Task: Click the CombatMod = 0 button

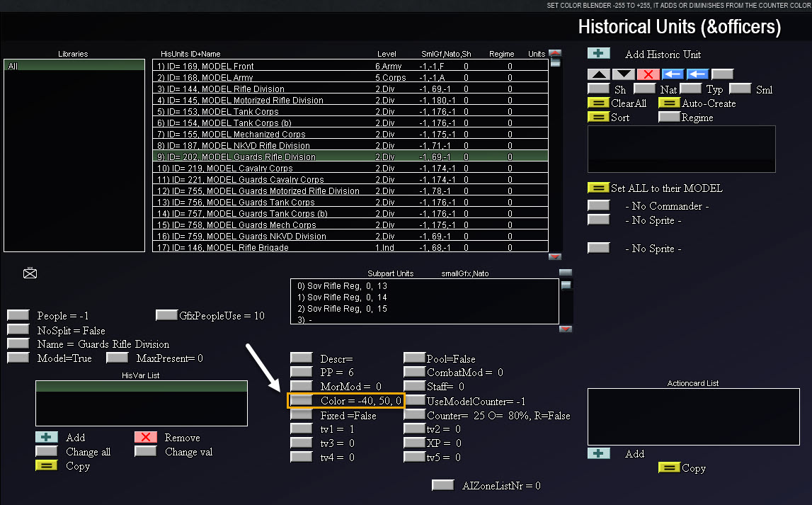Action: tap(414, 372)
